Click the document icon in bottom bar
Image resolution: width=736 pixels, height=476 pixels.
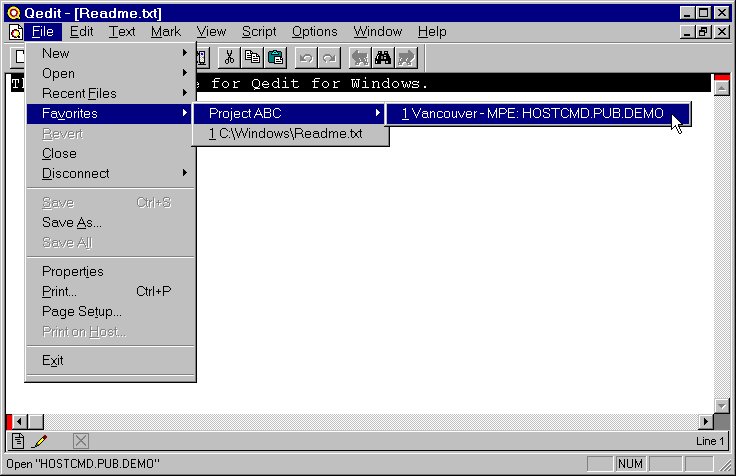tap(18, 441)
